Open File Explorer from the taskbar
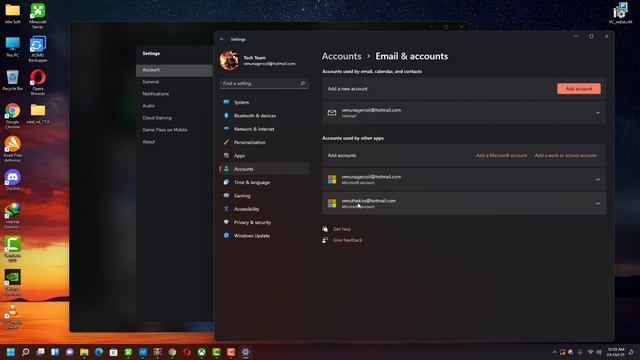The height and width of the screenshot is (360, 640). 84,352
